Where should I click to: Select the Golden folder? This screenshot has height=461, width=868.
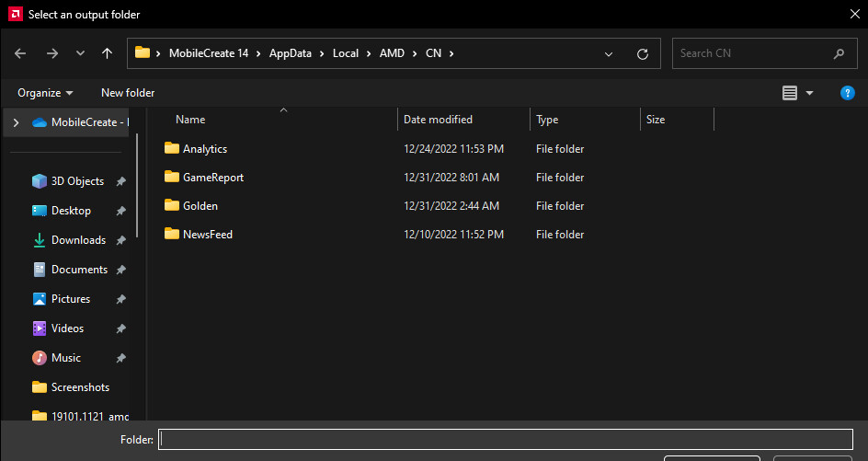200,206
